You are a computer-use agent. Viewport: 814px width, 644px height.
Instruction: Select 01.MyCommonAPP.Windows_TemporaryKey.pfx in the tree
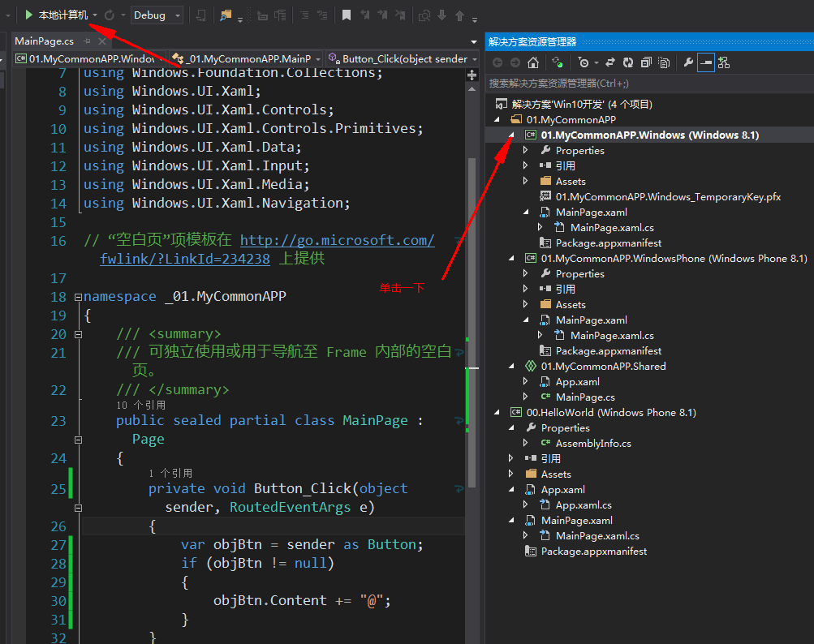[x=668, y=196]
